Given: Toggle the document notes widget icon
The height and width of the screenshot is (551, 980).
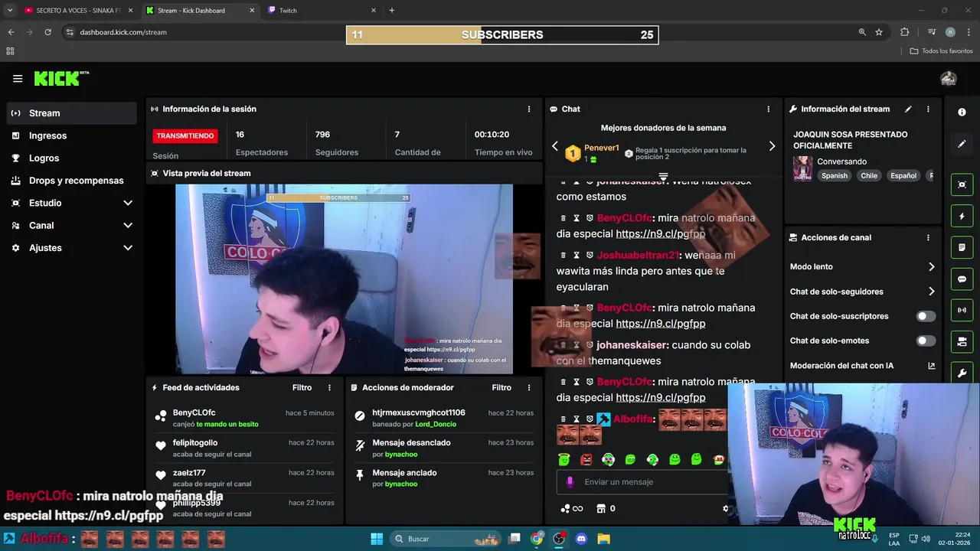Looking at the screenshot, I should coord(962,248).
